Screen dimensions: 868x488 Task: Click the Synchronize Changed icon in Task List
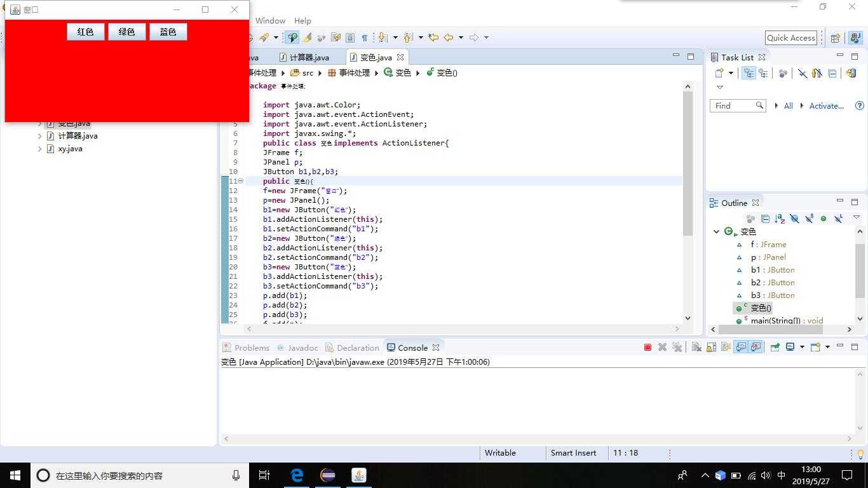(851, 74)
